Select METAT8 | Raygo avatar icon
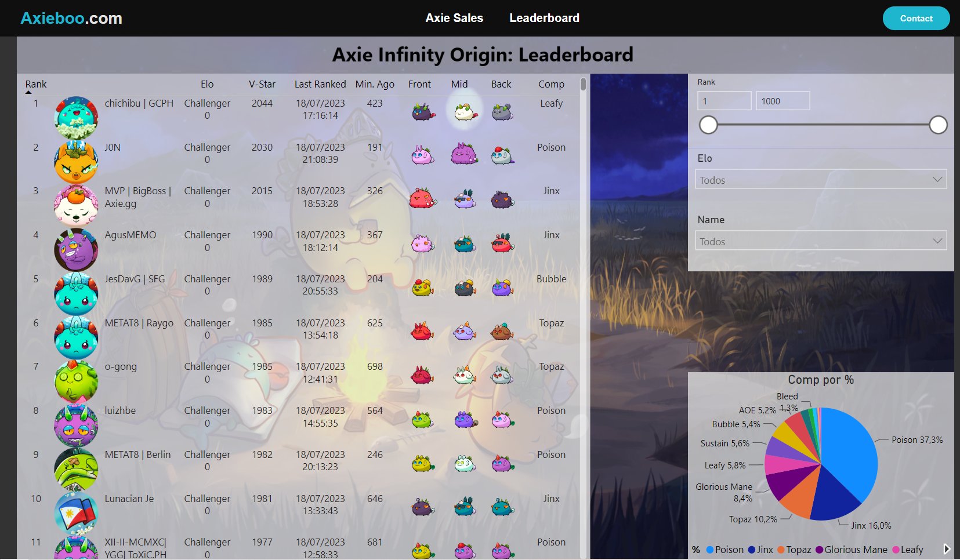The image size is (960, 560). click(76, 337)
